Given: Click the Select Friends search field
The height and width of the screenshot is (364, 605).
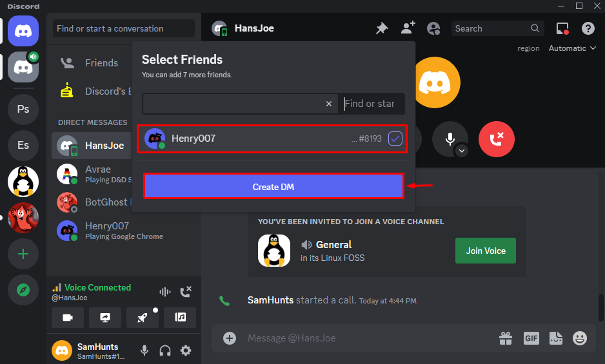Looking at the screenshot, I should [273, 103].
